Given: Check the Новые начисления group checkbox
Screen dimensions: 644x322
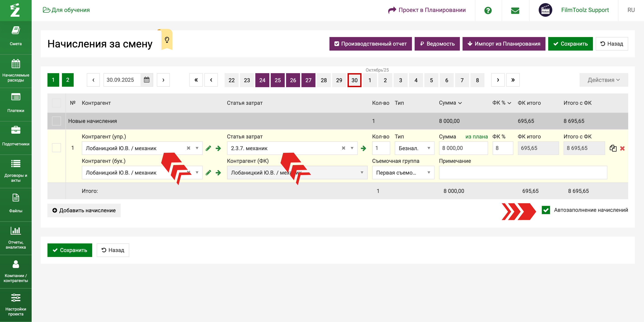Looking at the screenshot, I should pyautogui.click(x=56, y=121).
